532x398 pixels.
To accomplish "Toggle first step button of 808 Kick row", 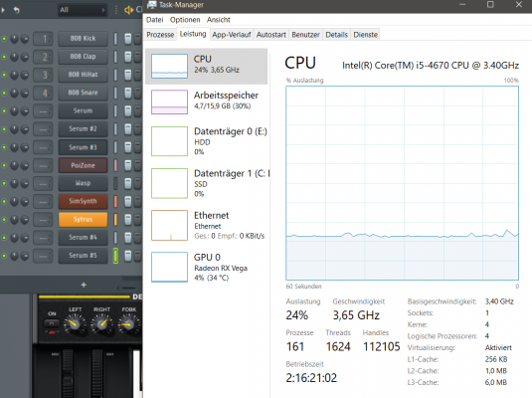I will (127, 39).
